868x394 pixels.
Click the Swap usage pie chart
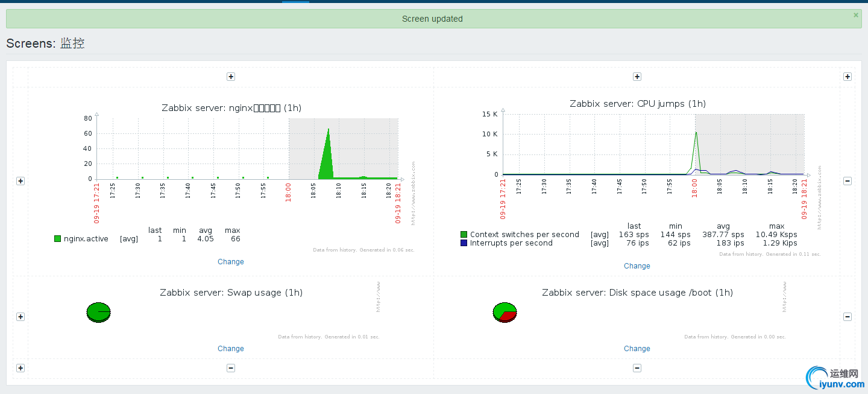click(x=98, y=313)
